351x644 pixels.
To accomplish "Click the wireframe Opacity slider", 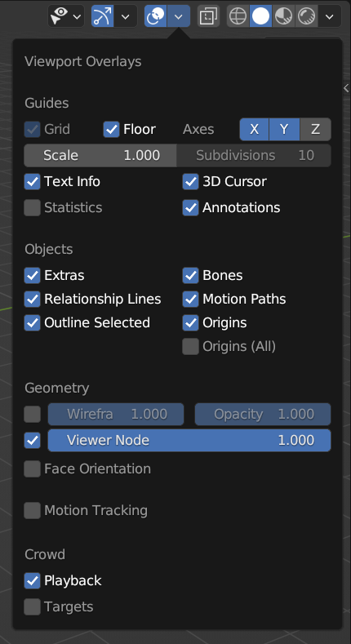I will point(263,415).
